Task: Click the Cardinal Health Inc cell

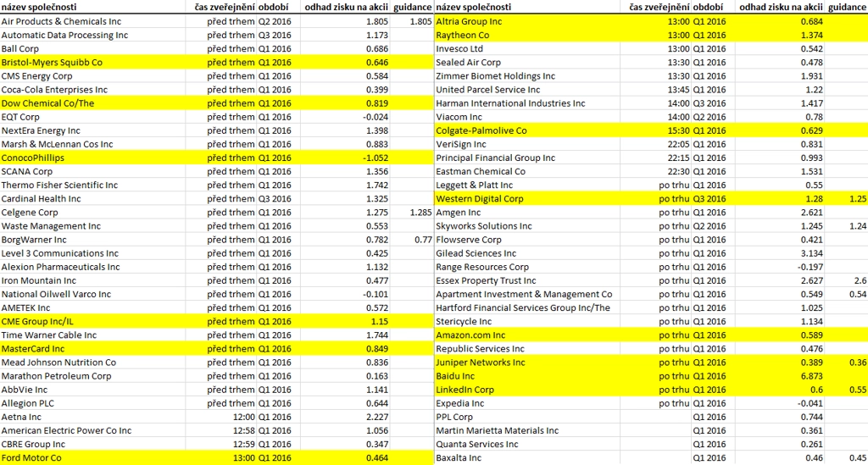Action: coord(93,198)
